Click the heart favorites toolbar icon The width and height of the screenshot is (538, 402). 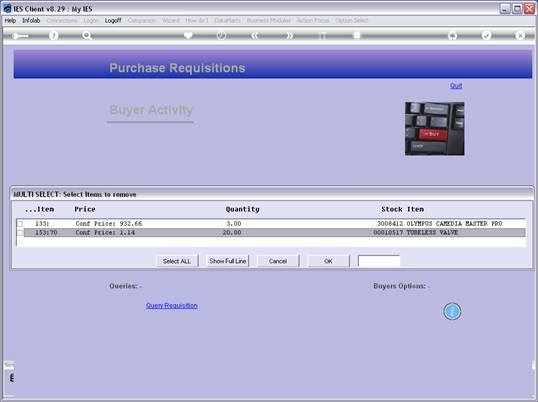188,35
